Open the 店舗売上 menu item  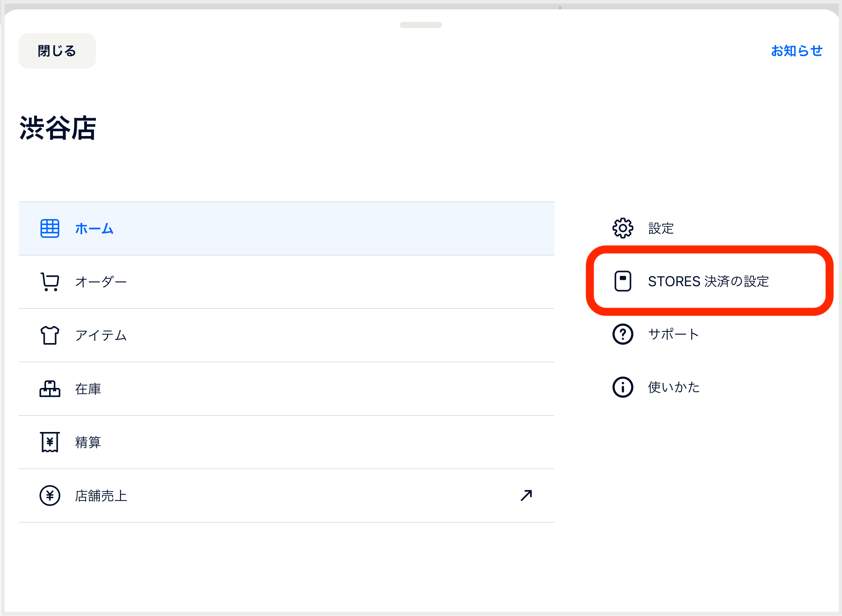[x=287, y=496]
